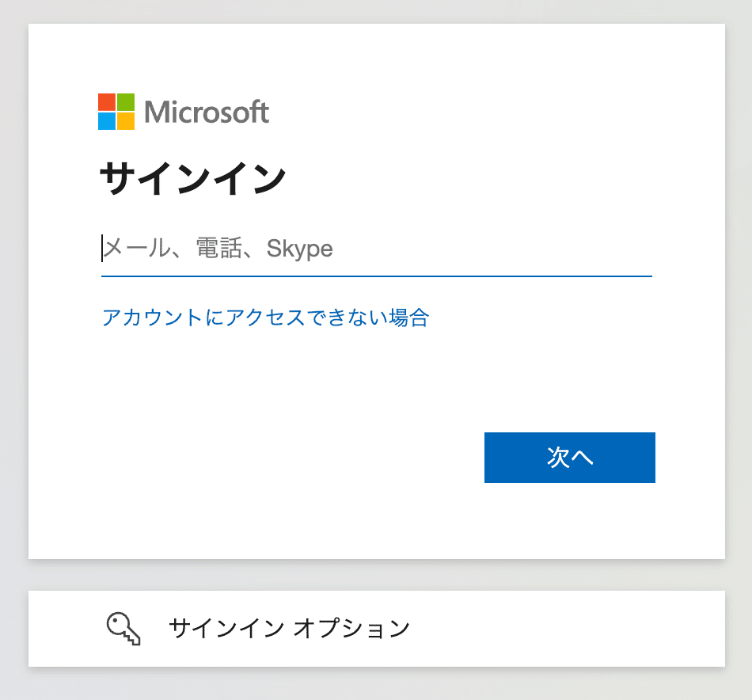
Task: Click the blue underline of the email field
Action: click(x=377, y=276)
